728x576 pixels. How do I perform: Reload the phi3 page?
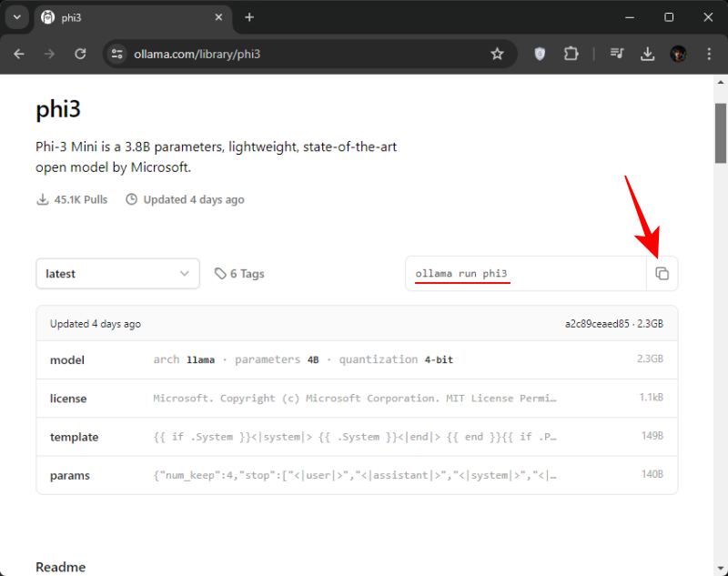pos(80,55)
